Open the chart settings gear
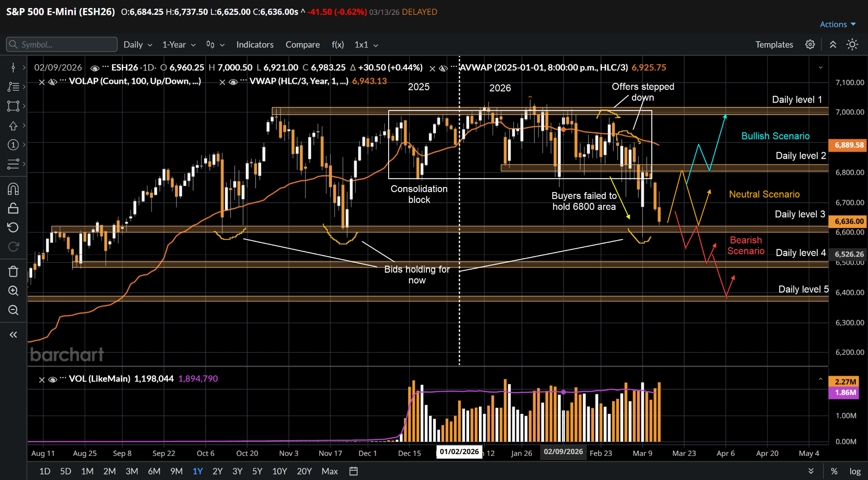This screenshot has height=480, width=868. (810, 45)
